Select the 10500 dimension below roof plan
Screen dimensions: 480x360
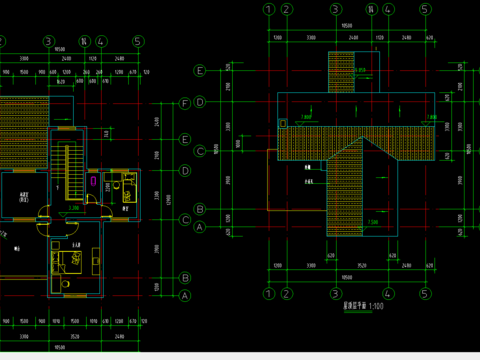click(x=347, y=277)
